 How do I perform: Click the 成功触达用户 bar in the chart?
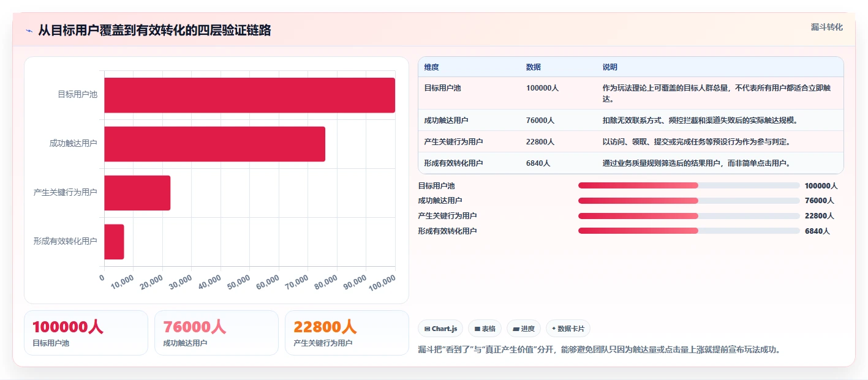pyautogui.click(x=214, y=144)
